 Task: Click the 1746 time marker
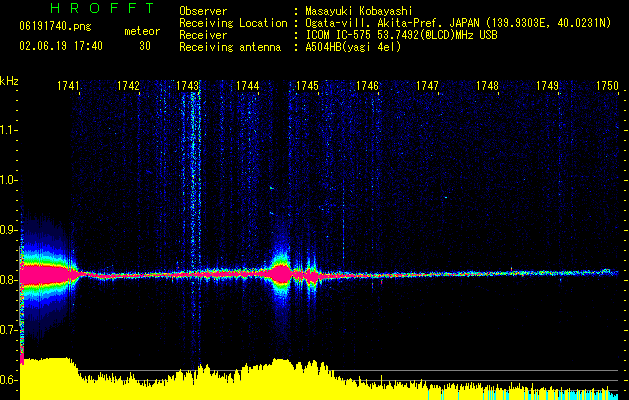[367, 86]
